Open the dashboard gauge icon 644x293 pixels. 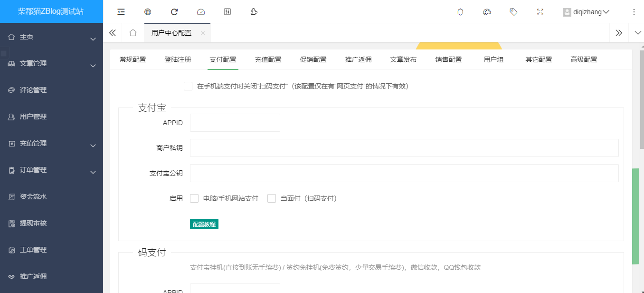pos(201,12)
